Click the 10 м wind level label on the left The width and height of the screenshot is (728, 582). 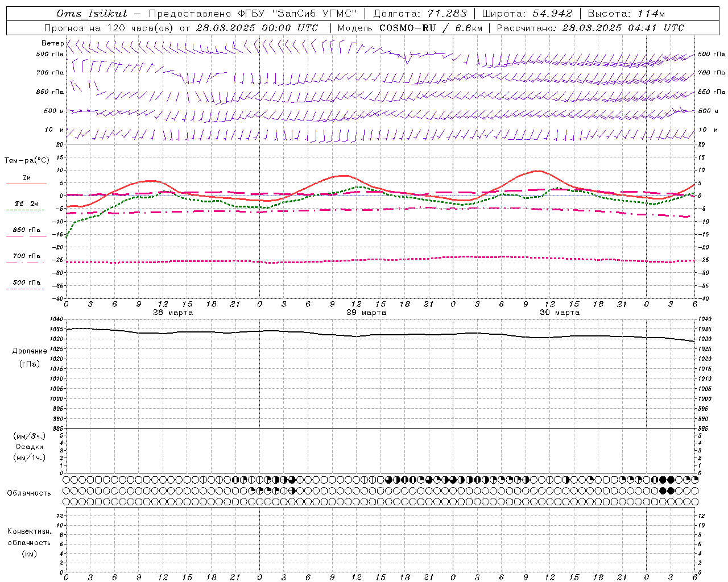click(x=55, y=130)
